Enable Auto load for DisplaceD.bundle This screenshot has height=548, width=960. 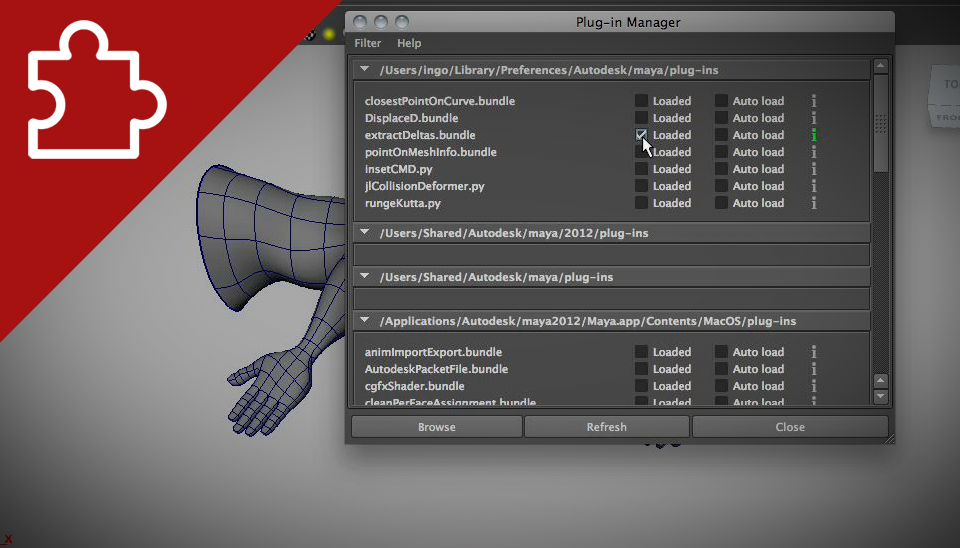(x=721, y=118)
